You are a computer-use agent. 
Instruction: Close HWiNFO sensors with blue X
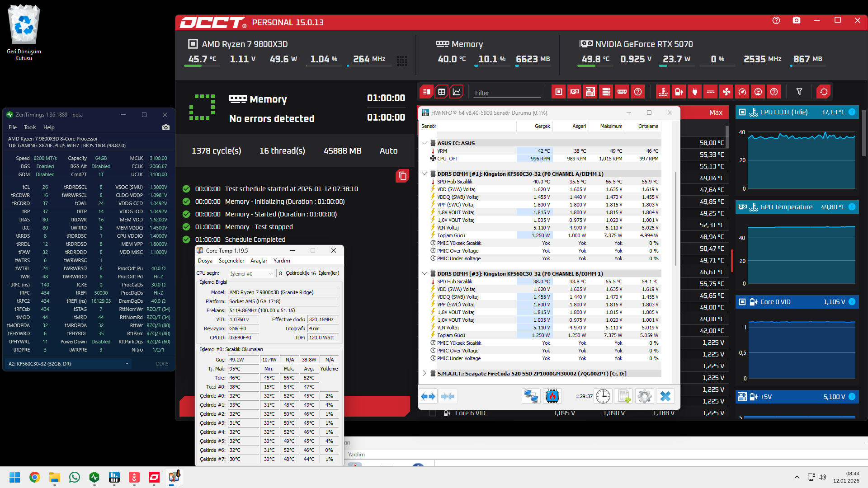665,396
